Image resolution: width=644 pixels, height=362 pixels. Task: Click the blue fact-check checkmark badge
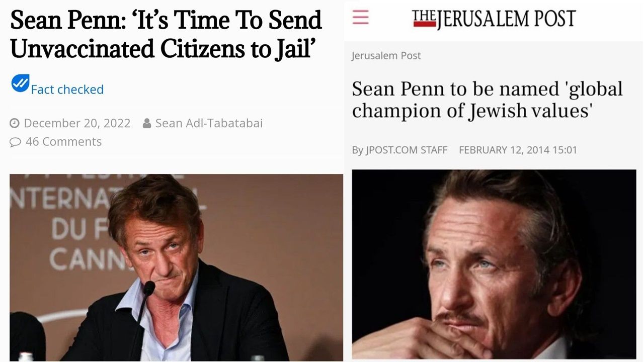coord(20,83)
